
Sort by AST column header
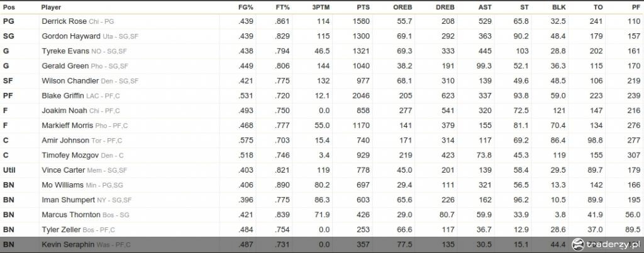point(485,8)
